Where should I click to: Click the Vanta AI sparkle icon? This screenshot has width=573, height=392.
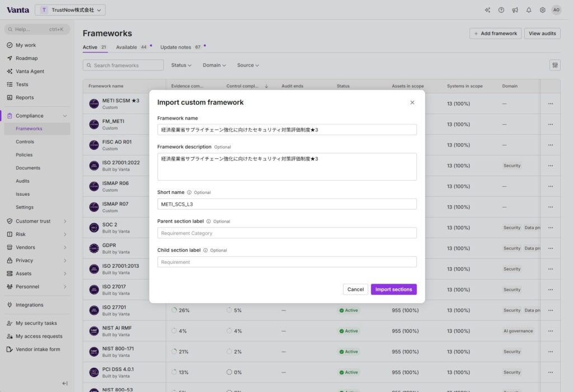pyautogui.click(x=487, y=10)
